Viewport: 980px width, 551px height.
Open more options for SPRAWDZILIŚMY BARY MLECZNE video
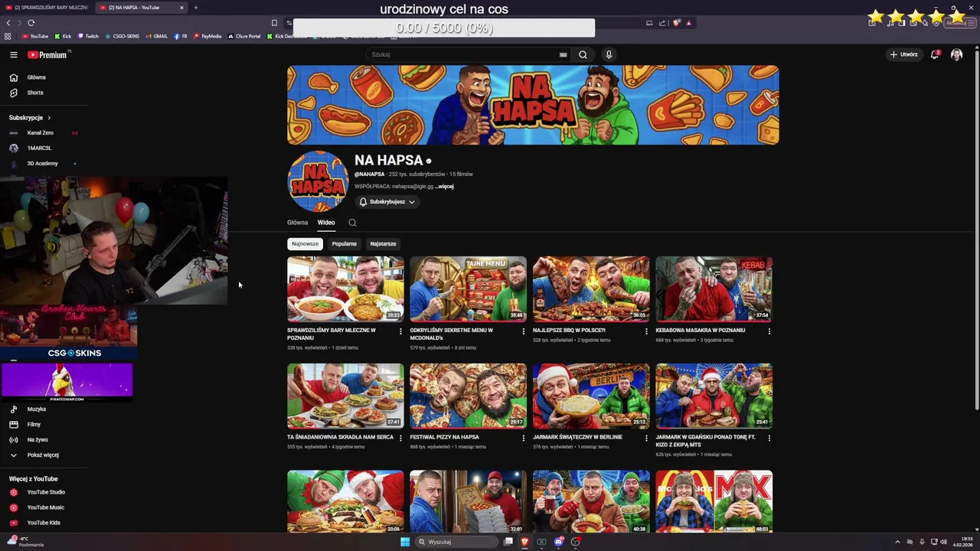click(x=400, y=331)
